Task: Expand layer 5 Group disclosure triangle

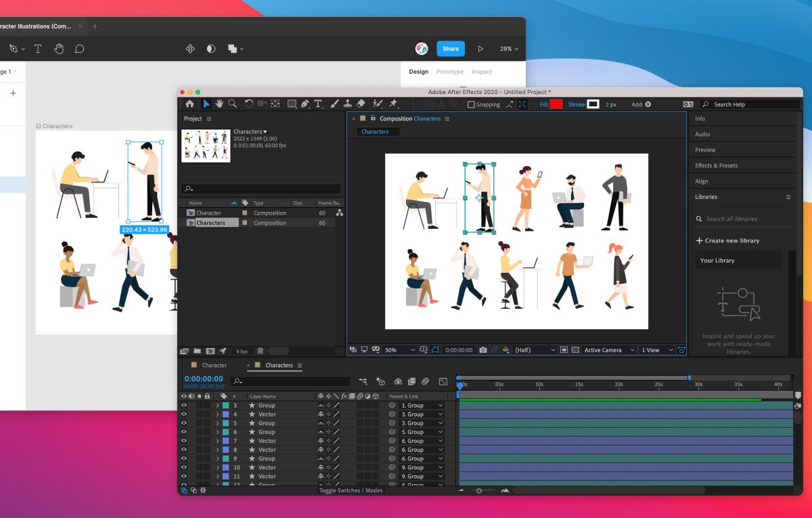Action: click(x=217, y=423)
